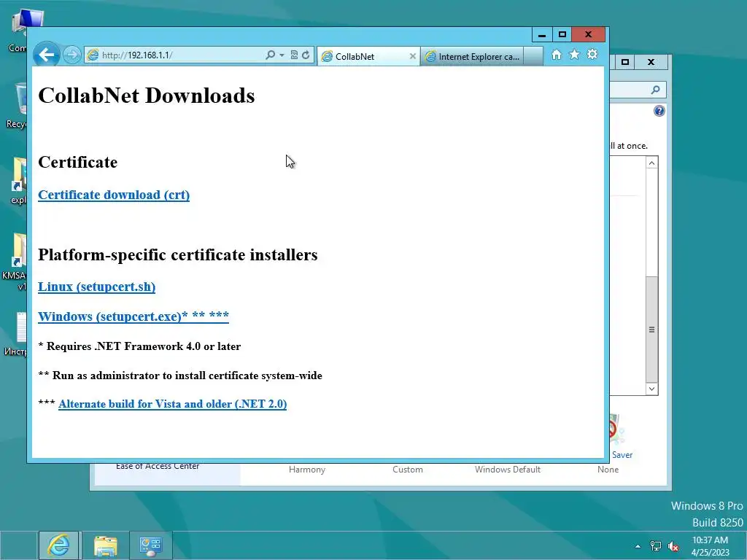Open Alternate build for Vista and older link
This screenshot has width=747, height=560.
[172, 404]
